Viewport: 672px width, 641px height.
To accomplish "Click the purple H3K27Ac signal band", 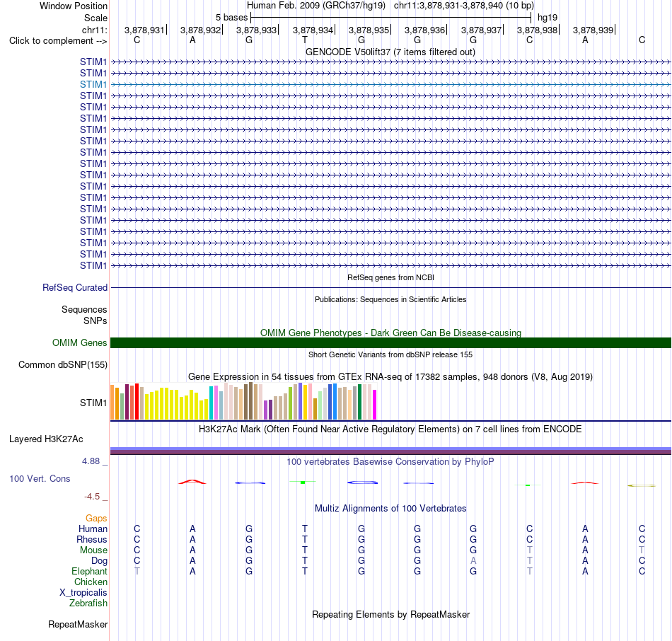I will pyautogui.click(x=390, y=451).
